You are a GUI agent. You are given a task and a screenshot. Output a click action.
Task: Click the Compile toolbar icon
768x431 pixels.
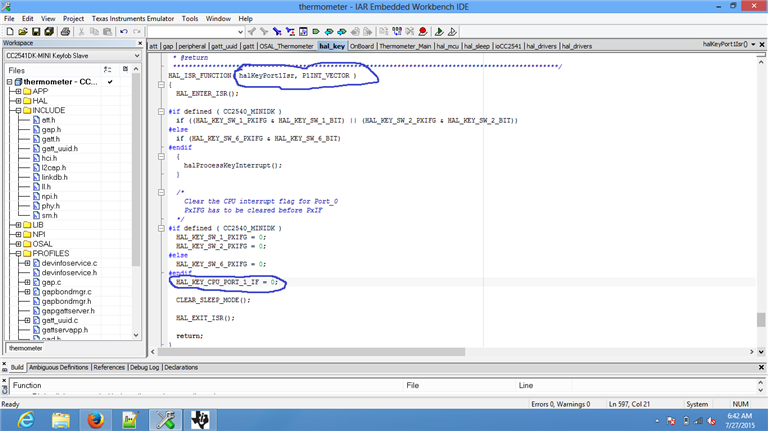coord(384,32)
